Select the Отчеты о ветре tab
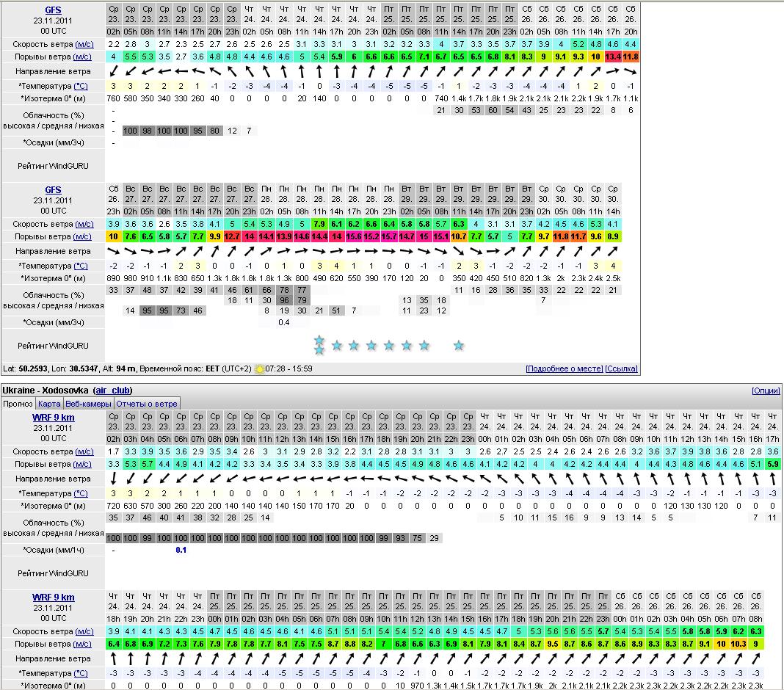This screenshot has height=690, width=784. [146, 404]
